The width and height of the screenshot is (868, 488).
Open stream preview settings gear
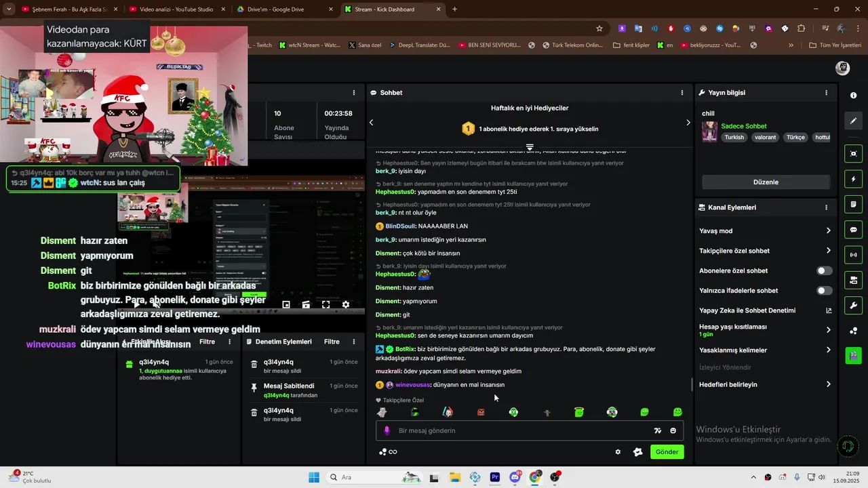tap(346, 305)
